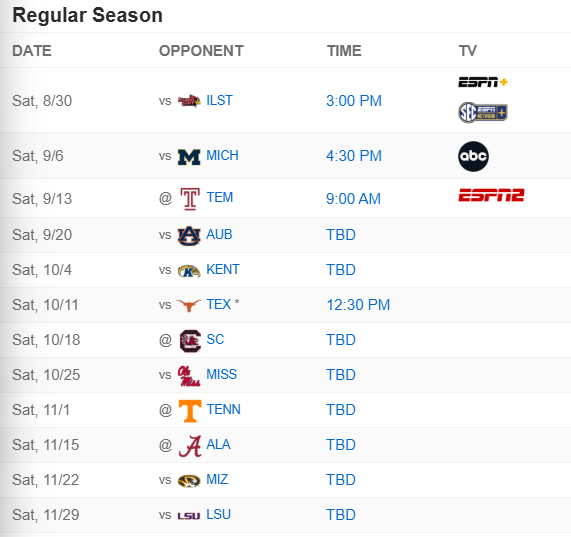Click the Illinois State team logo
This screenshot has height=537, width=571.
click(189, 101)
